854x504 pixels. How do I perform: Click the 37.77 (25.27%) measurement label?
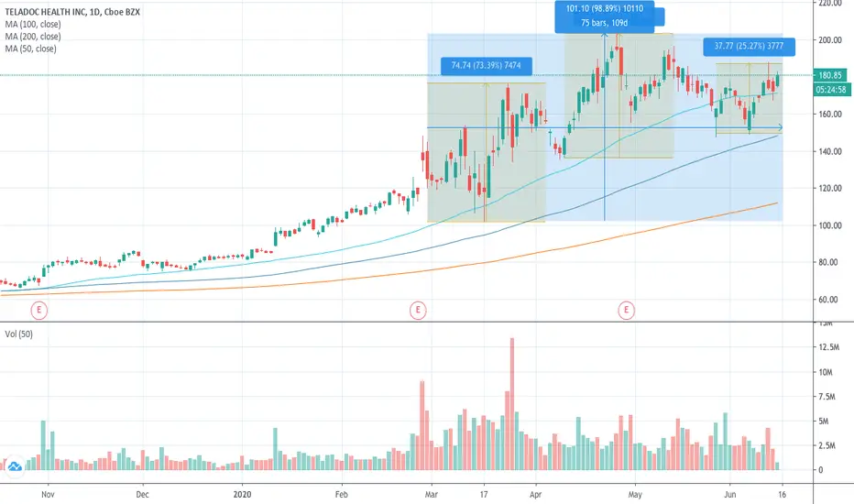pyautogui.click(x=749, y=47)
